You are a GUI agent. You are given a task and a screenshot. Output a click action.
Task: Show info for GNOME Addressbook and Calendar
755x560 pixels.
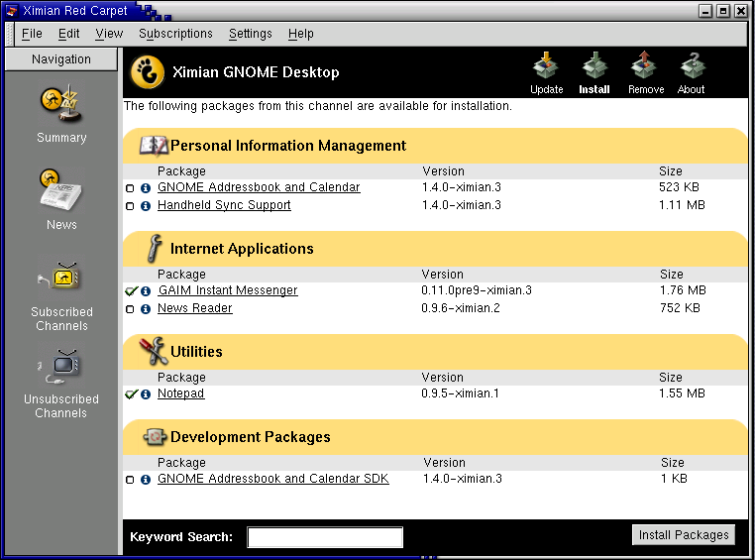click(x=146, y=188)
